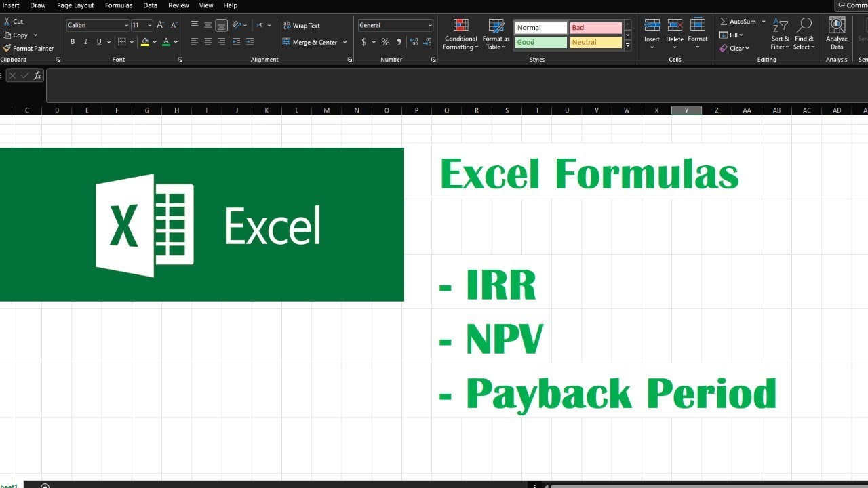Select the column Y header
This screenshot has height=488, width=868.
(x=686, y=110)
